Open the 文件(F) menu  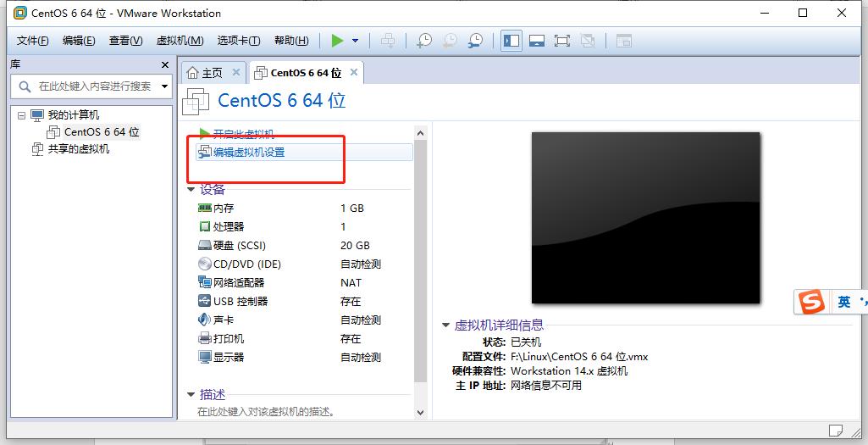click(x=32, y=41)
